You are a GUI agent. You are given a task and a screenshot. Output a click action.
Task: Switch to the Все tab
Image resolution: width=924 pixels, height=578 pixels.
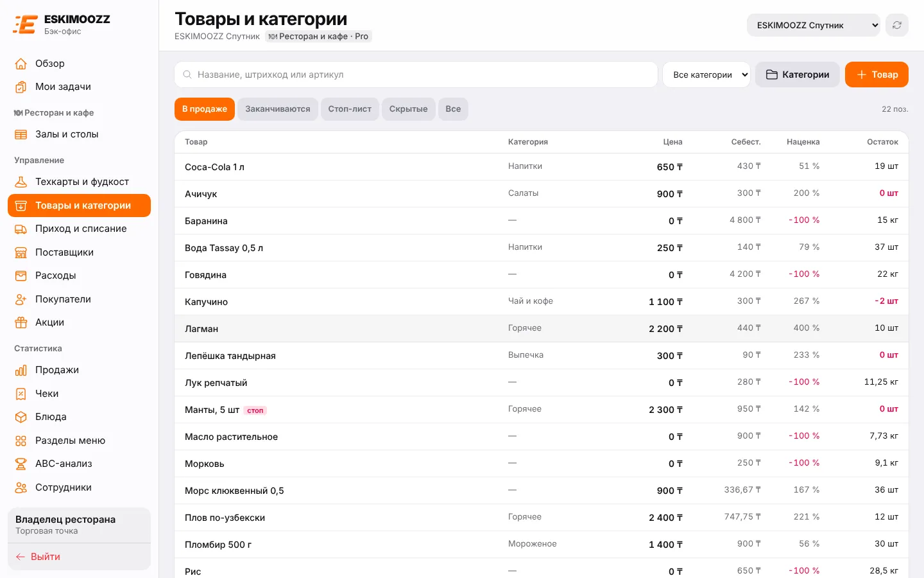tap(453, 109)
